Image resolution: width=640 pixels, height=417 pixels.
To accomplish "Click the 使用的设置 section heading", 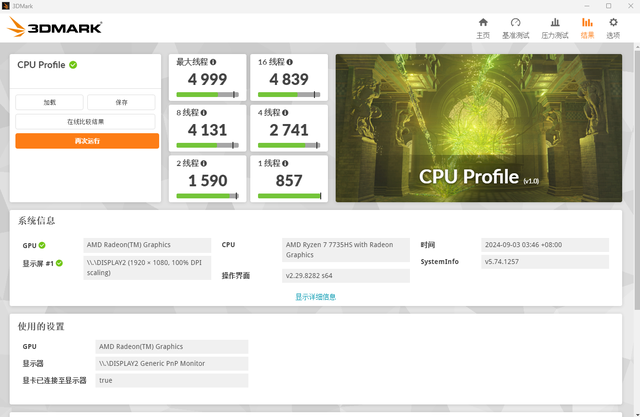I will [x=41, y=326].
